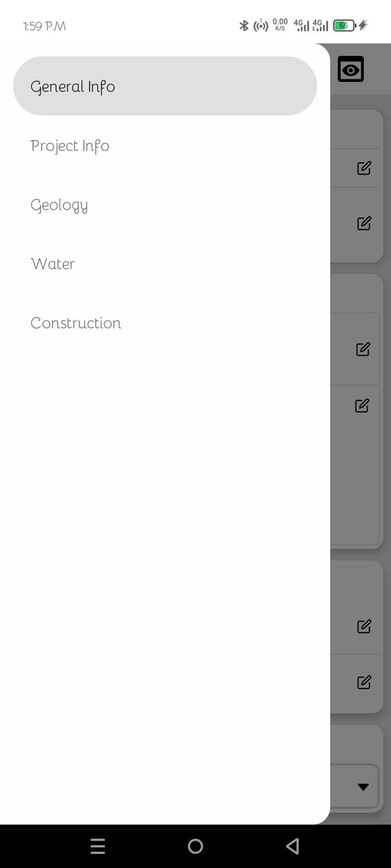This screenshot has width=391, height=868.
Task: Click the lower edit icon in the first card
Action: click(364, 223)
